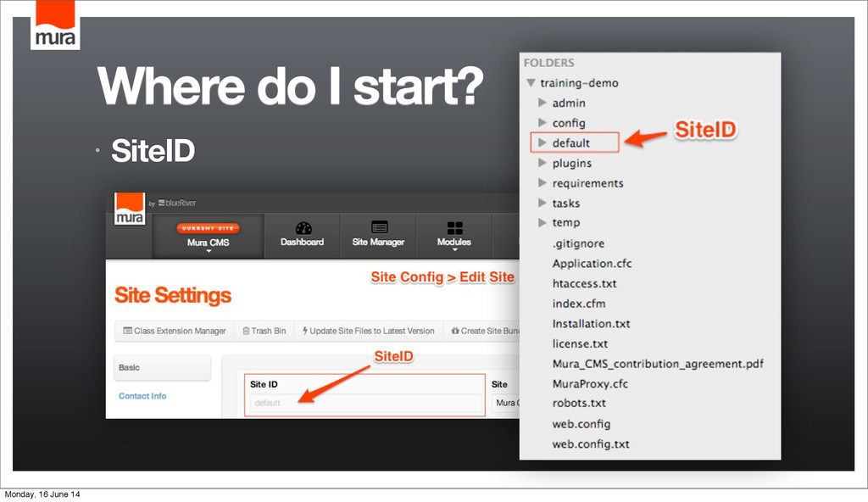
Task: Select the admin folder name
Action: (x=569, y=103)
